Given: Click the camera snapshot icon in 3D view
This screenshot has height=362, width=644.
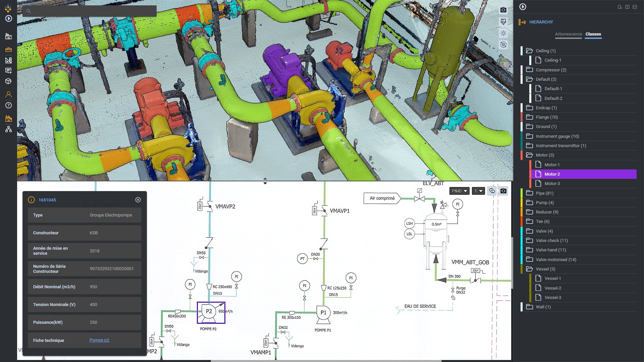Looking at the screenshot, I should tap(503, 10).
